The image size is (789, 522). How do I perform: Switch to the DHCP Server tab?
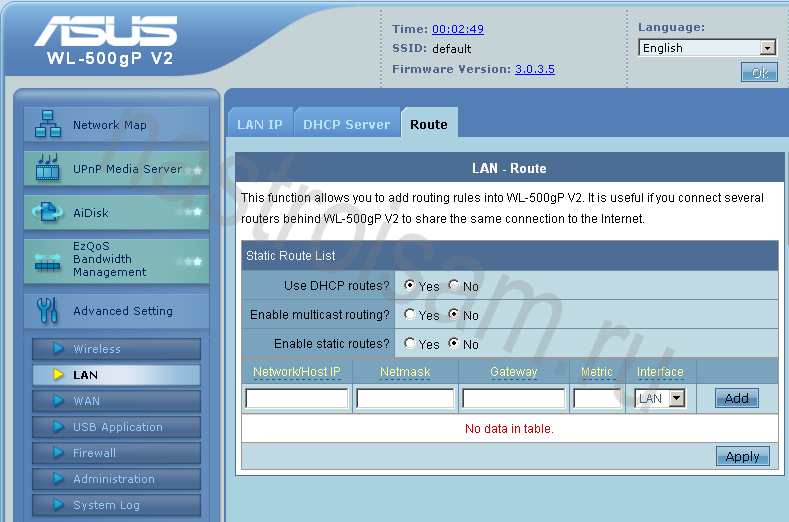[347, 124]
